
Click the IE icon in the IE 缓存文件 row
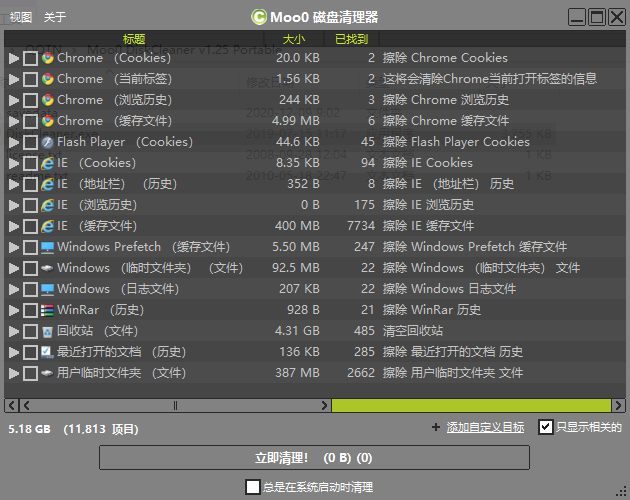[47, 226]
